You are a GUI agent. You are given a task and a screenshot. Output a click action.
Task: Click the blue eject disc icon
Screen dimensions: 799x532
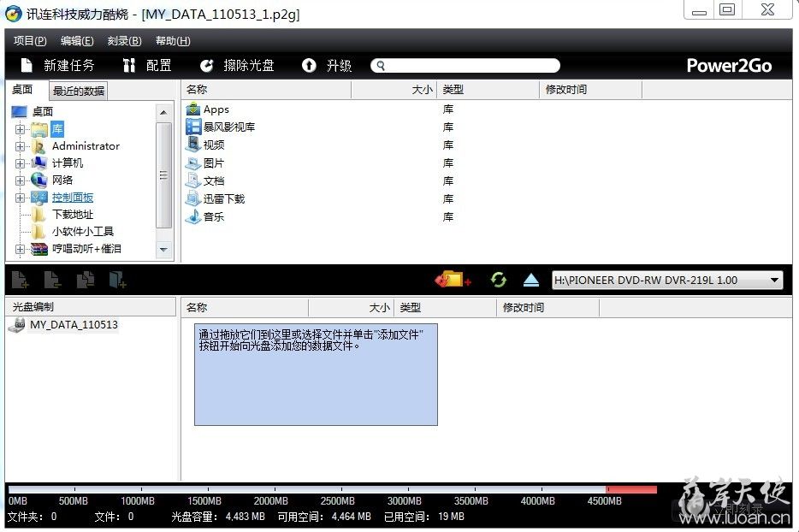click(x=531, y=280)
